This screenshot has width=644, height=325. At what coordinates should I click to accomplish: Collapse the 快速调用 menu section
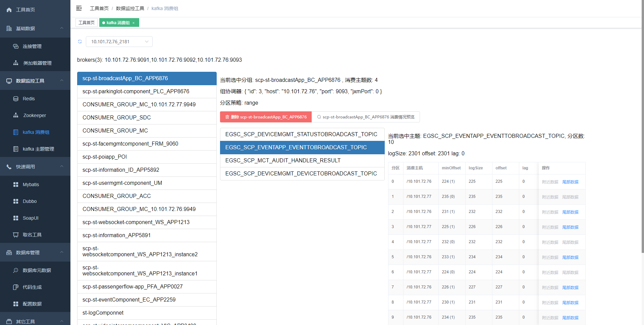(62, 166)
